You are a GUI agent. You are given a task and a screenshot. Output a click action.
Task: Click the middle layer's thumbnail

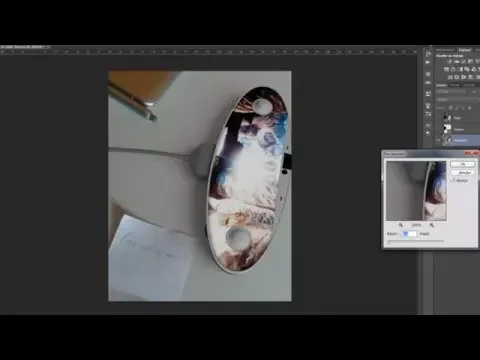448,129
